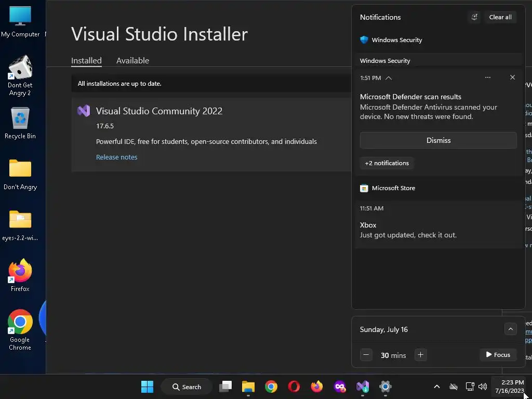This screenshot has height=399, width=532.
Task: Click the Visual Studio Community 2022 title
Action: click(x=159, y=111)
